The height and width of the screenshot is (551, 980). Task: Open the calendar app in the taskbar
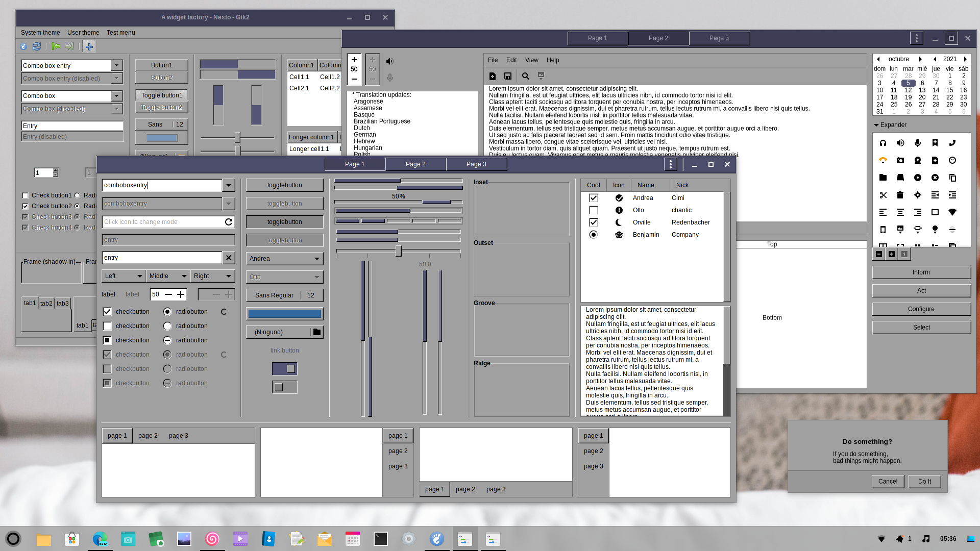click(x=353, y=539)
